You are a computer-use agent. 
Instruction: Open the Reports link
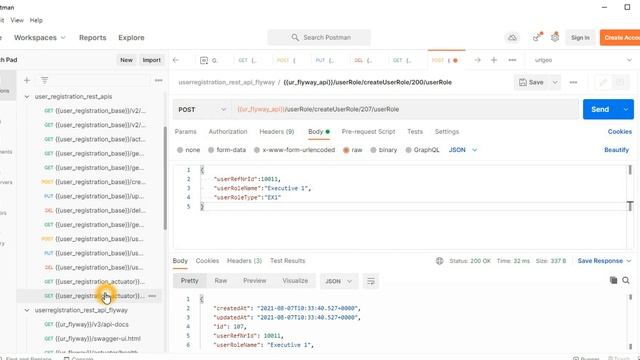(93, 38)
